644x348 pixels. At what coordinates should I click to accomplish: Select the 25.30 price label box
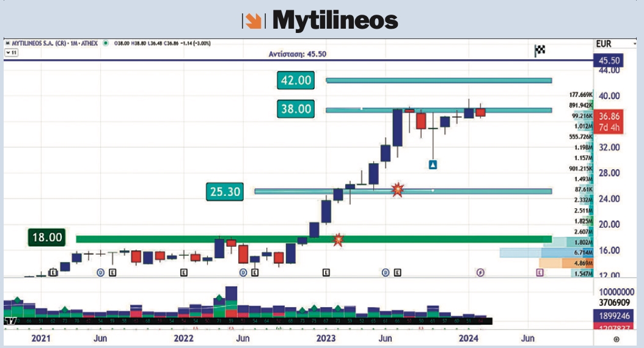pos(225,192)
